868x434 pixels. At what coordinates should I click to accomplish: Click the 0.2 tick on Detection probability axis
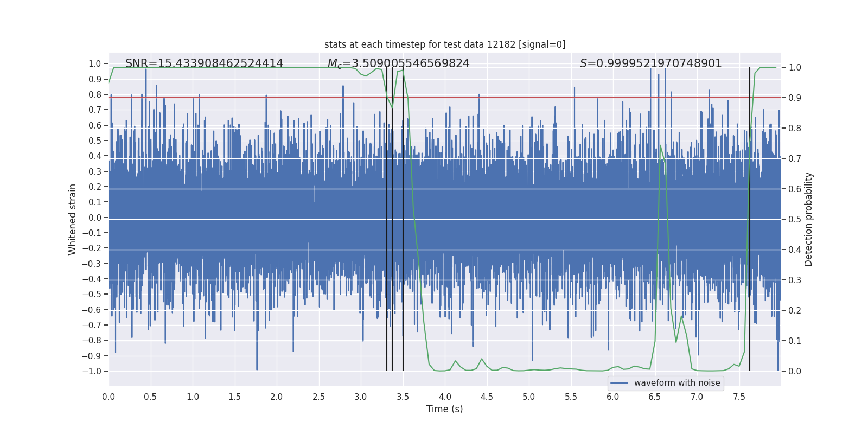coord(795,311)
